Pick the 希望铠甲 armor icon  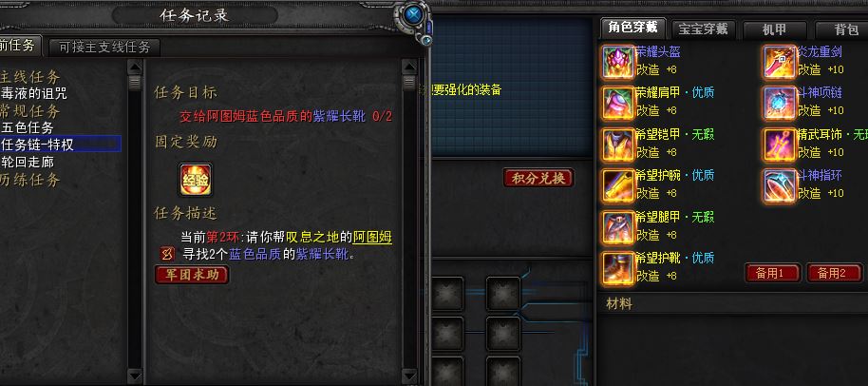tap(618, 144)
